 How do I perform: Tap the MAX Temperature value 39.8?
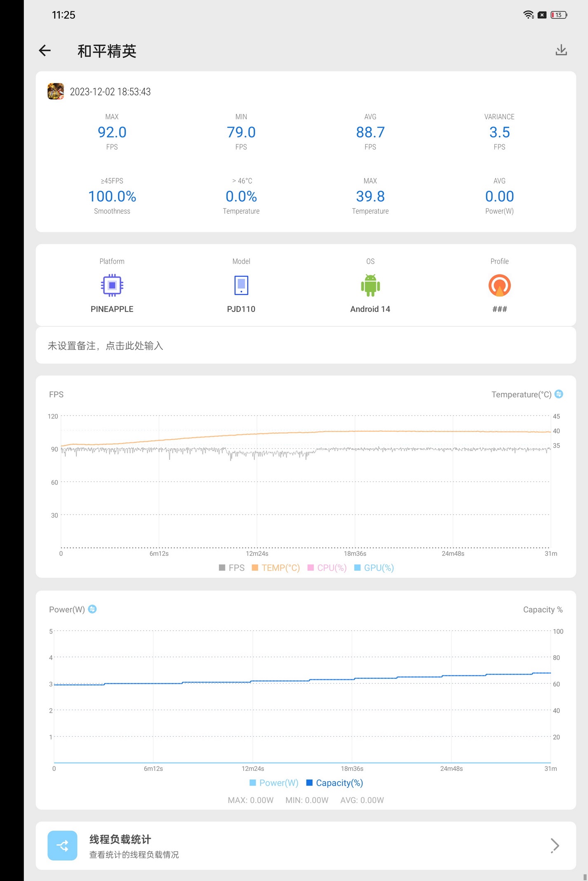pyautogui.click(x=370, y=196)
